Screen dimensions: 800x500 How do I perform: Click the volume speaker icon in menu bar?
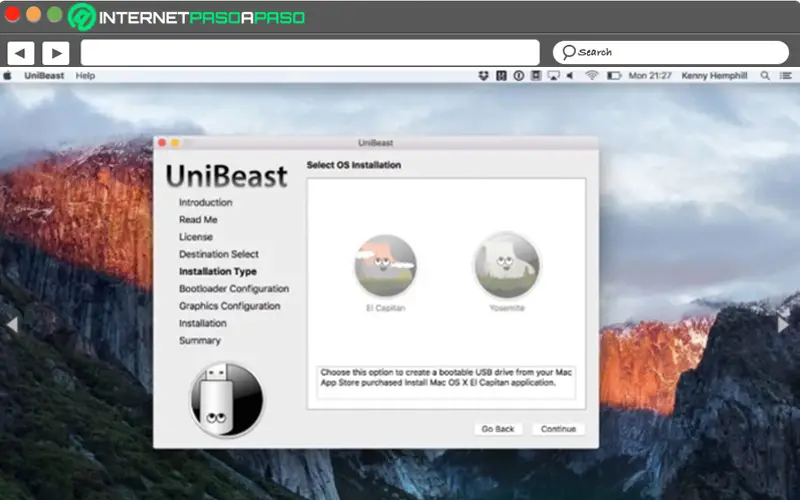(570, 76)
